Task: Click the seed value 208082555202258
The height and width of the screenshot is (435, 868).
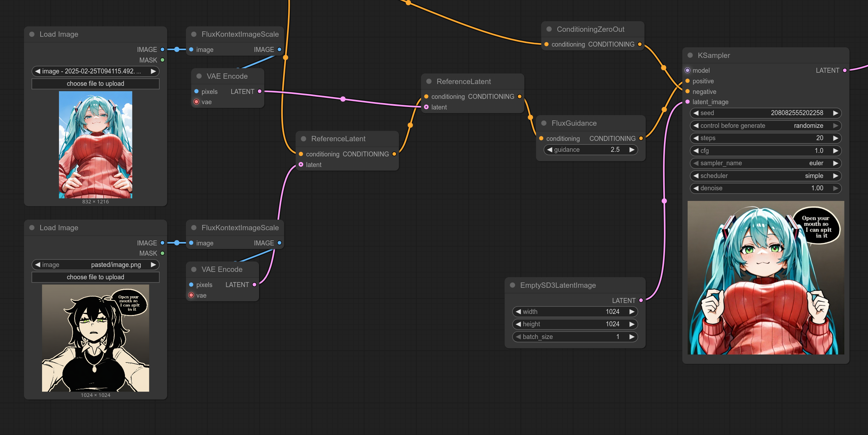Action: [x=797, y=113]
